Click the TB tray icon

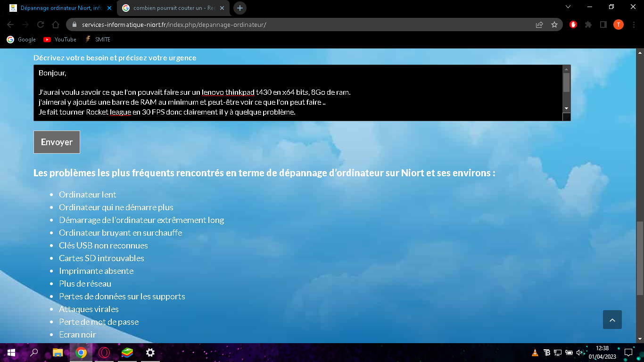[547, 352]
